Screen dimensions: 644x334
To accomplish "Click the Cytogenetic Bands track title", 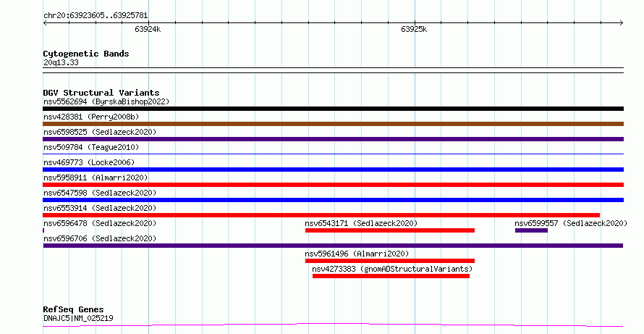I will tap(86, 54).
